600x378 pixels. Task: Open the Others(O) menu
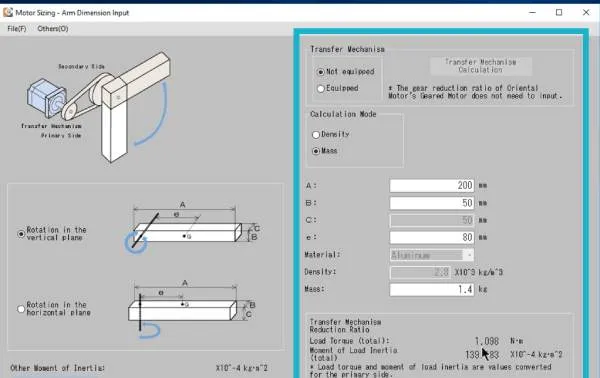point(53,29)
